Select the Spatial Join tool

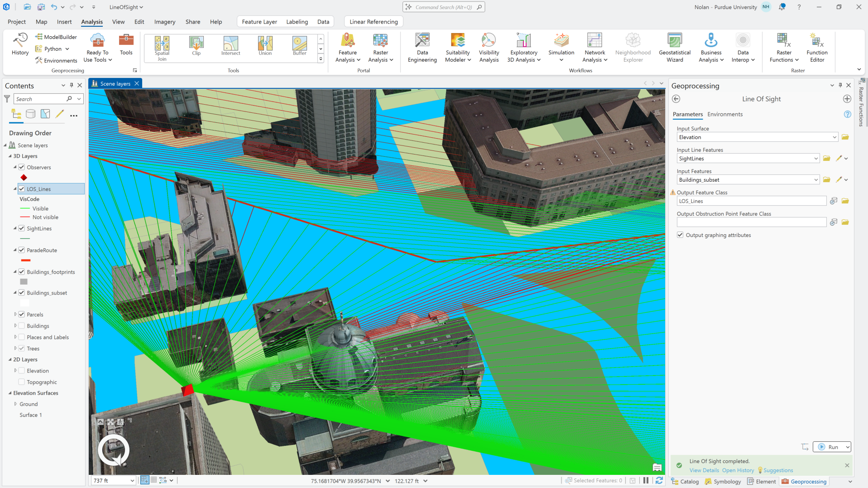click(x=162, y=48)
